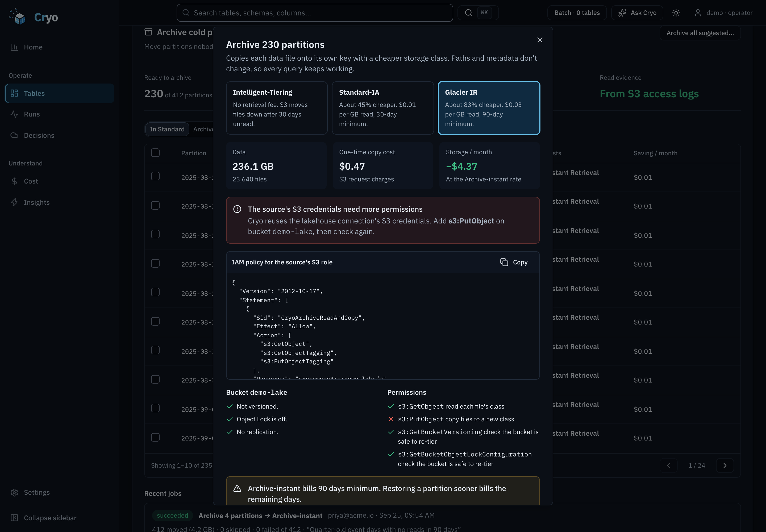The image size is (766, 532).
Task: Switch to In Standard tab
Action: click(167, 129)
